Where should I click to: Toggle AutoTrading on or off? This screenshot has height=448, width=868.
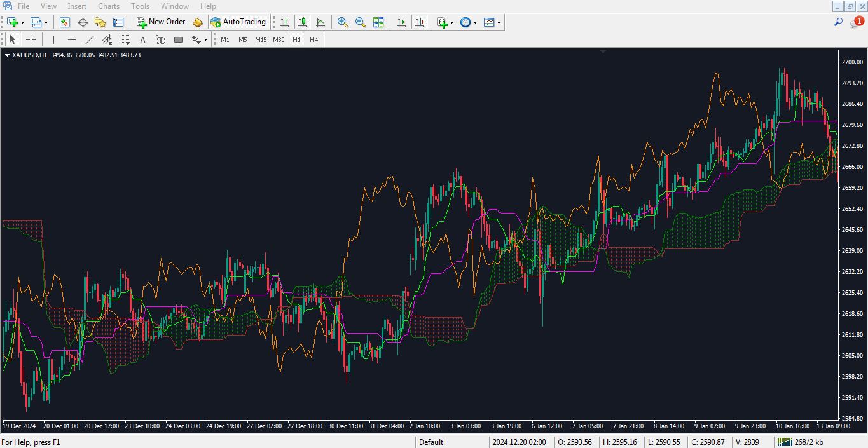238,22
